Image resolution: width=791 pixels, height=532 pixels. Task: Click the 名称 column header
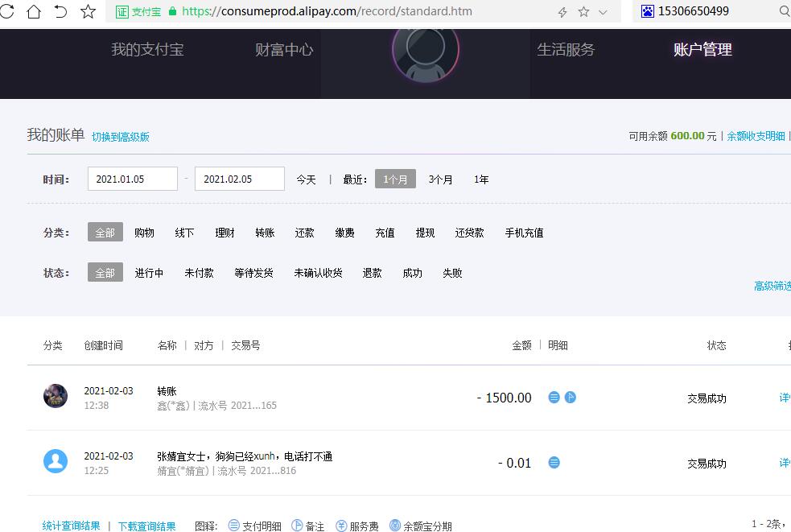tap(167, 345)
